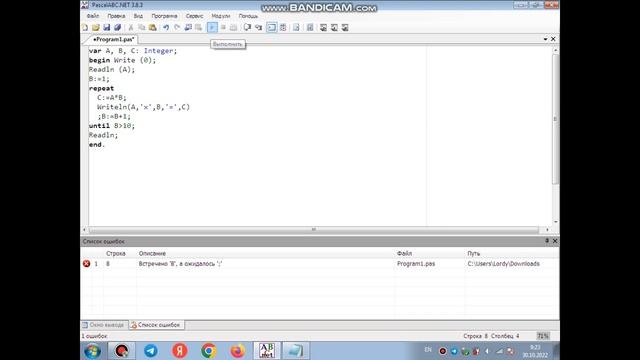Viewport: 640px width, 360px height.
Task: Open the Windows Start menu
Action: tap(92, 351)
